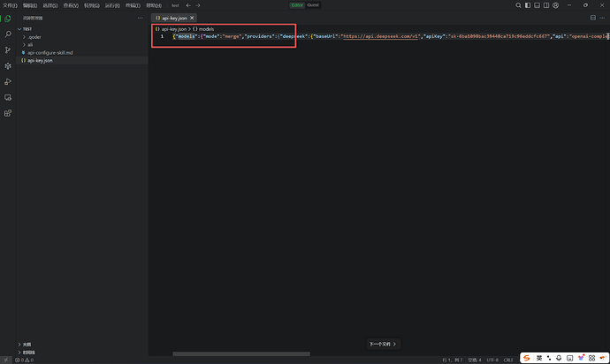Click the Explorer icon in activity bar
Screen dimensions: 610x364
[8, 19]
